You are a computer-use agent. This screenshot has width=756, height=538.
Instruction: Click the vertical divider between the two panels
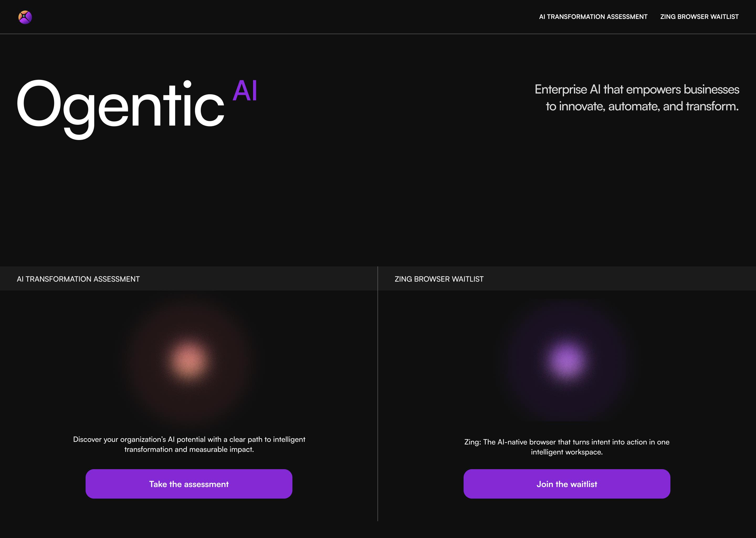tap(378, 397)
